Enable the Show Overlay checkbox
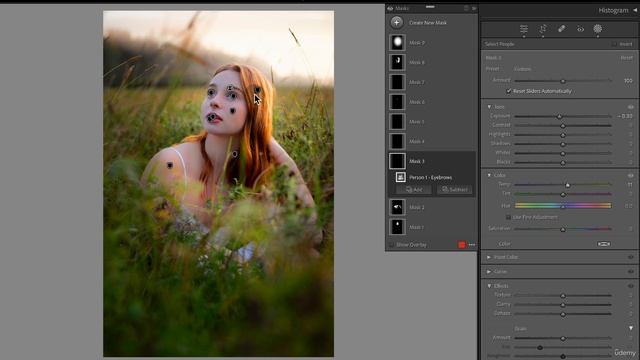The image size is (640, 360). [x=391, y=244]
